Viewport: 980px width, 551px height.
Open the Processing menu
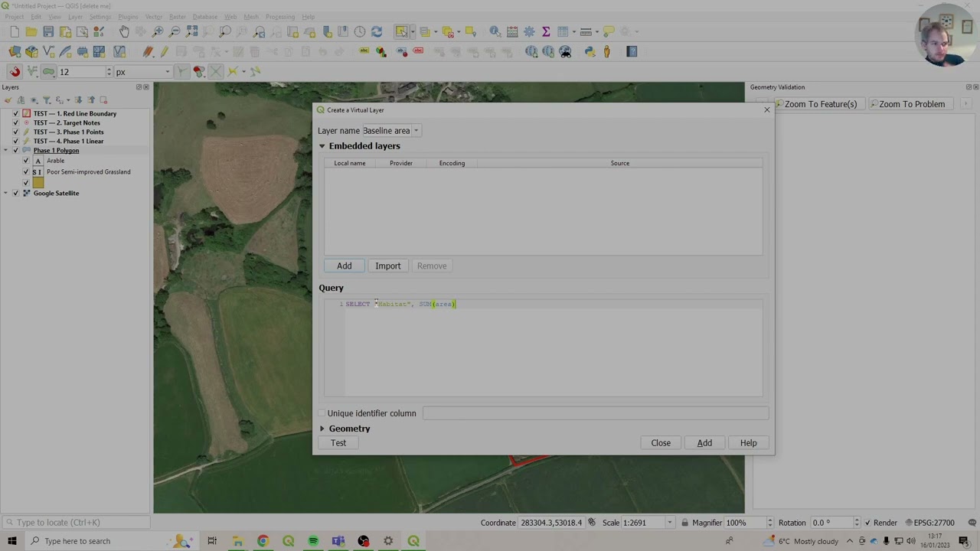click(x=279, y=17)
